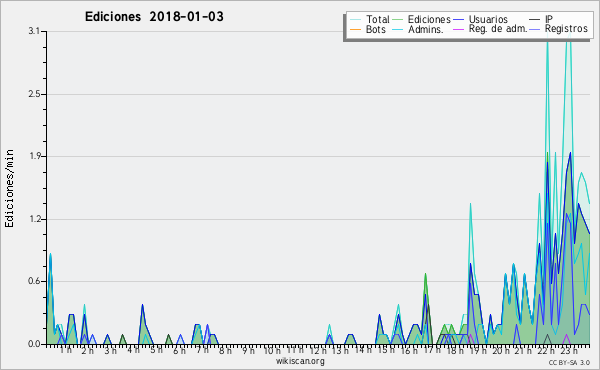Click the '23 h' x-axis label
This screenshot has height=370, width=600.
tap(569, 351)
